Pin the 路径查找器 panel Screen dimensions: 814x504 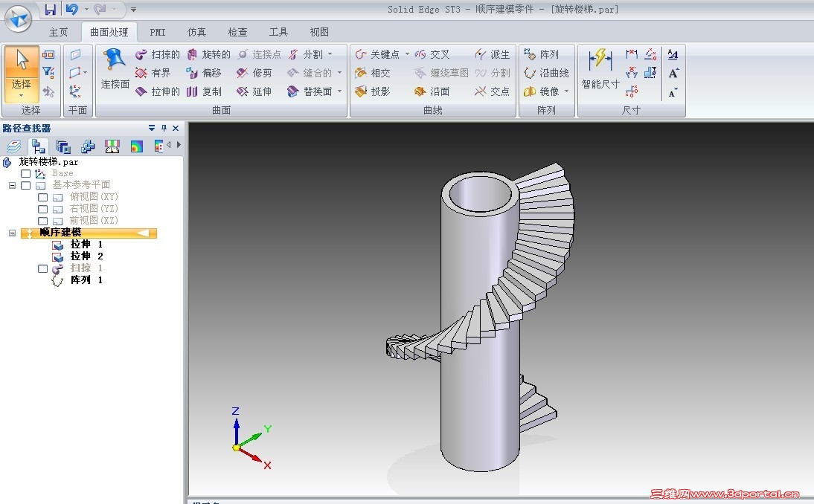[164, 128]
